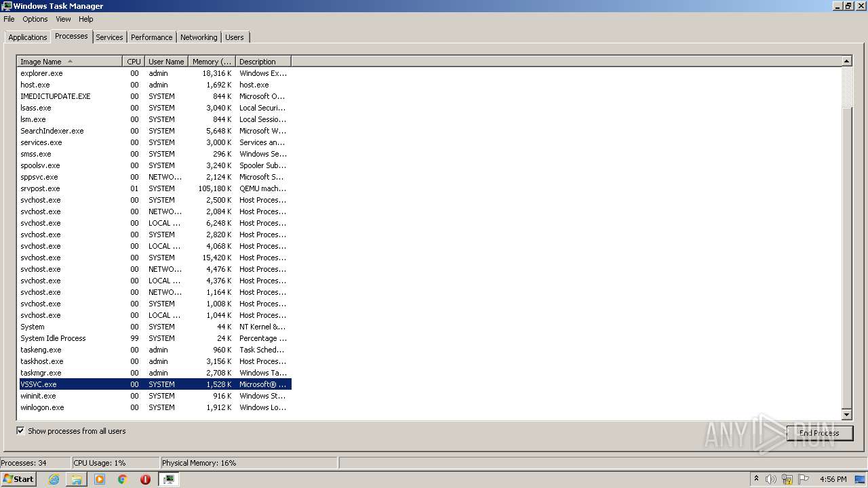Viewport: 868px width, 488px height.
Task: Select the Processes tab
Action: coord(71,36)
